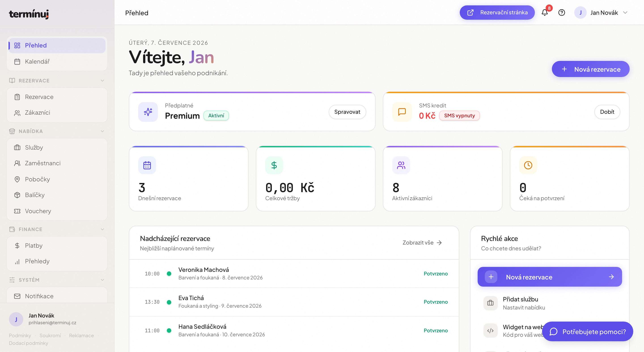Image resolution: width=644 pixels, height=352 pixels.
Task: Click prihlaseni@terminuj.cz email text
Action: (52, 323)
